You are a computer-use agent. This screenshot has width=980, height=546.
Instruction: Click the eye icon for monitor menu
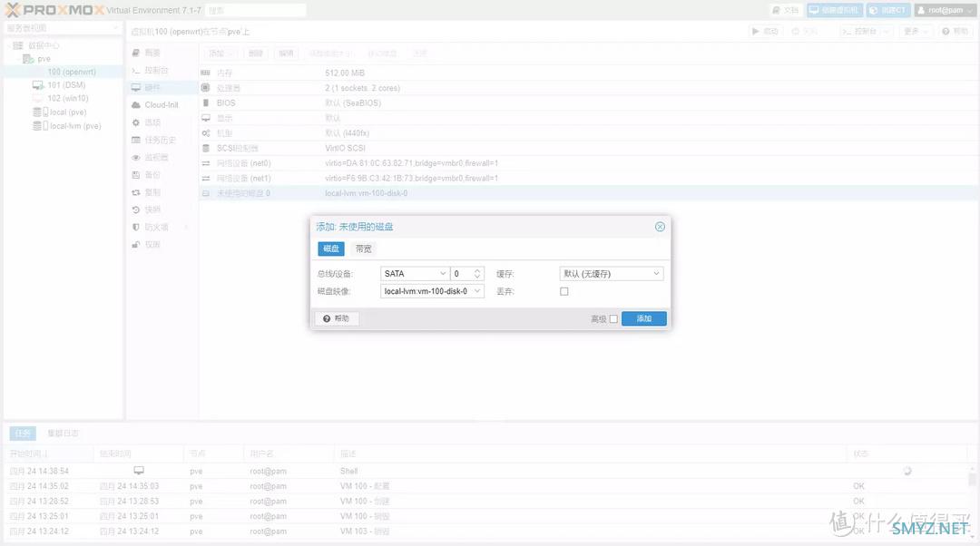[135, 158]
